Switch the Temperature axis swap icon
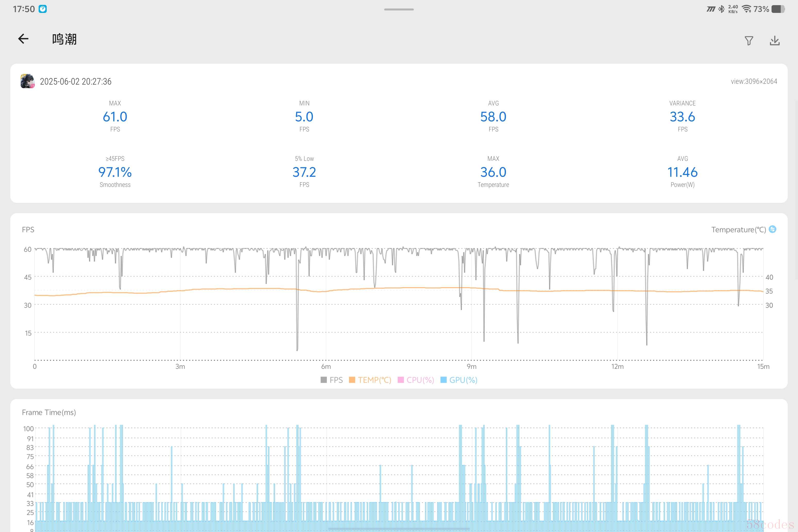The width and height of the screenshot is (798, 532). (772, 229)
